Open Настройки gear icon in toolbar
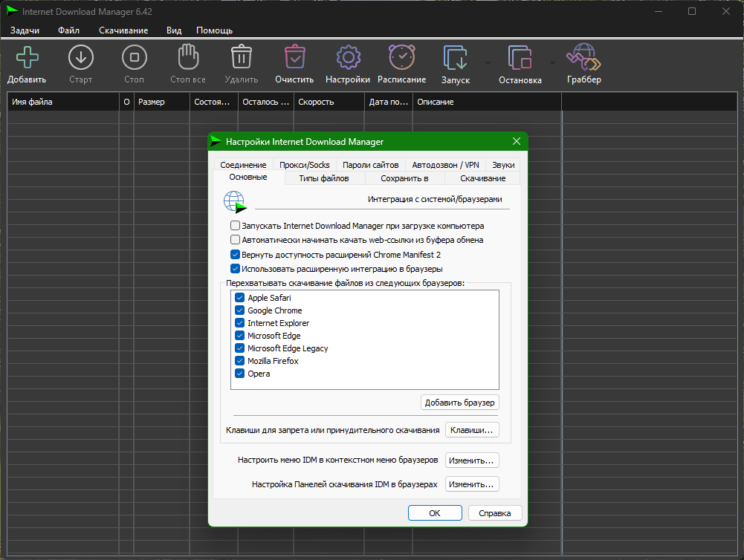Viewport: 744px width, 560px height. click(349, 57)
